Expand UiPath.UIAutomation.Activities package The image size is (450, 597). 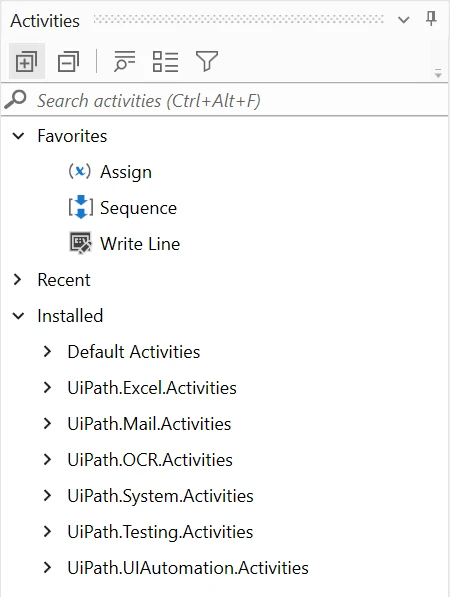47,567
